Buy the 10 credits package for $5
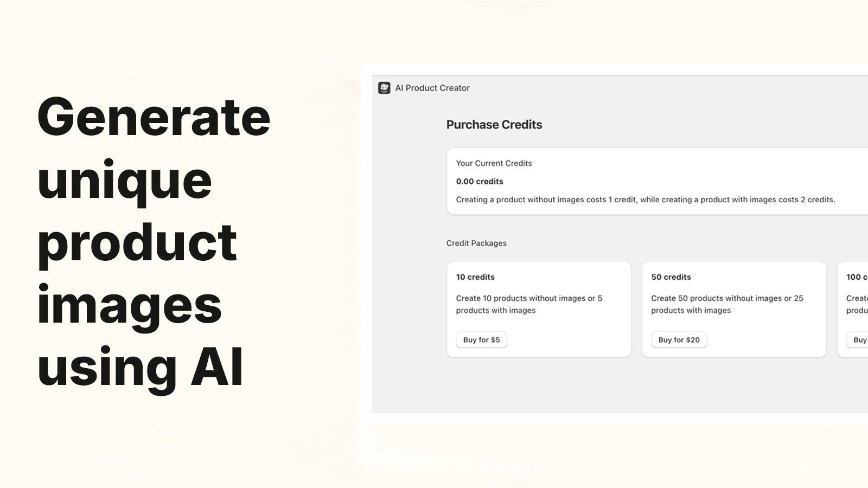 482,340
